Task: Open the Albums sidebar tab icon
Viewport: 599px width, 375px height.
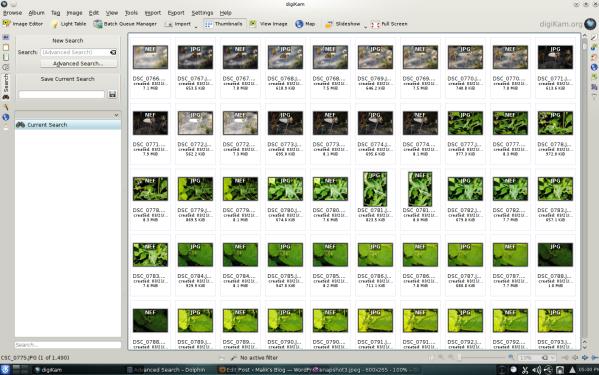Action: (6, 37)
